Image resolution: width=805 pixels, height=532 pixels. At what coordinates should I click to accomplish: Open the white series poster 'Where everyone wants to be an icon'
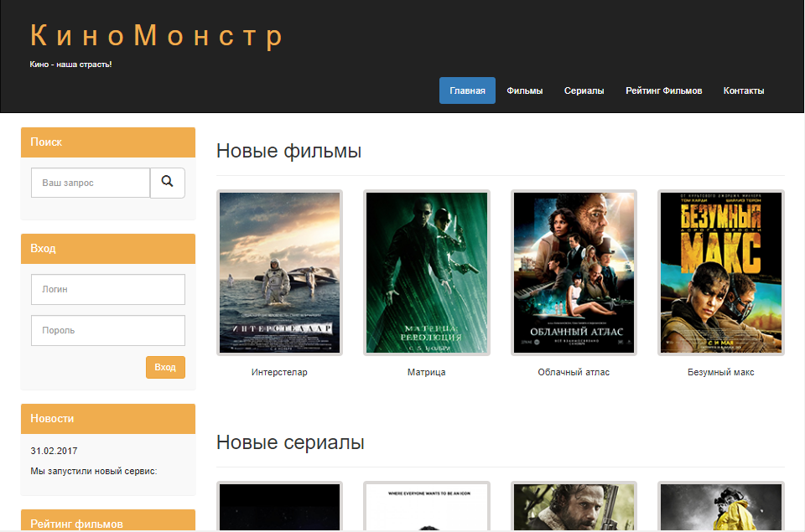427,506
